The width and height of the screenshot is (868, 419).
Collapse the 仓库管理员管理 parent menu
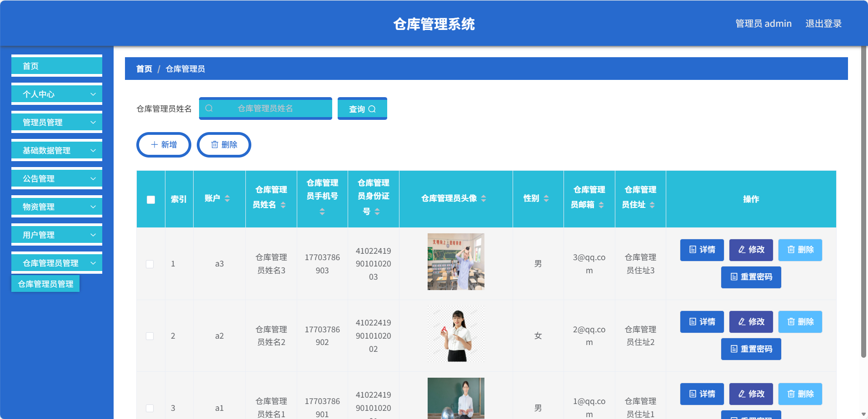(x=57, y=263)
